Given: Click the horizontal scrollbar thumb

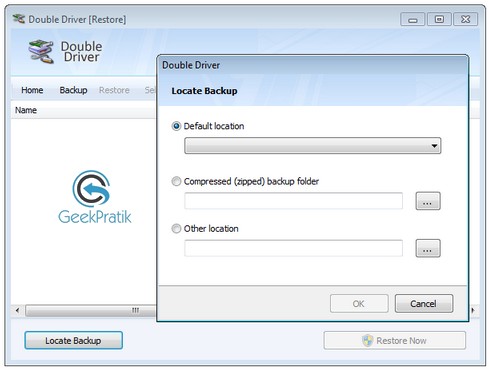Looking at the screenshot, I should click(x=92, y=310).
